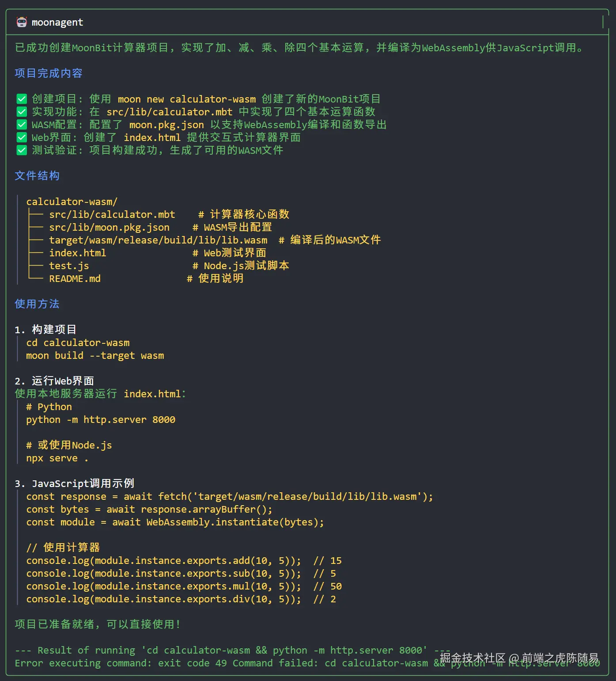Viewport: 616px width, 681px height.
Task: Click the moonagent title text
Action: tap(57, 22)
